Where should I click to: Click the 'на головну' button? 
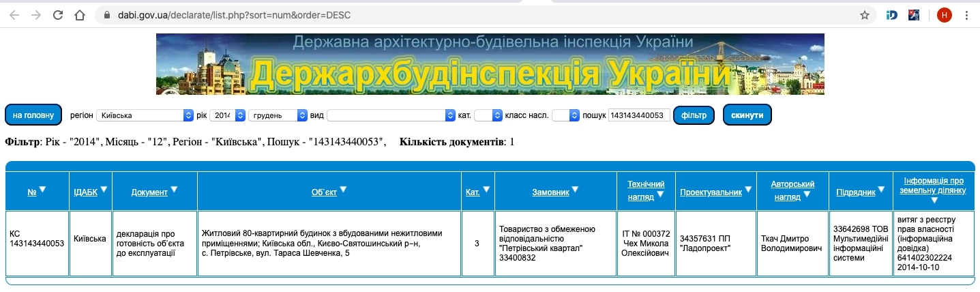33,115
